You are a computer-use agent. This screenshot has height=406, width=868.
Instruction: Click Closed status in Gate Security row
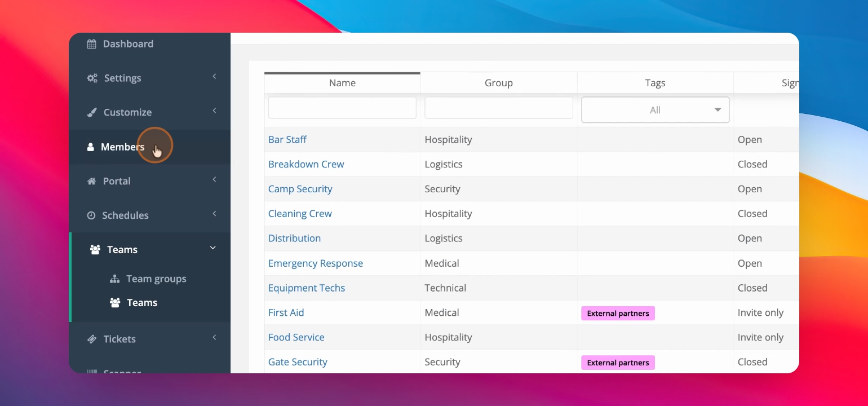(x=752, y=362)
